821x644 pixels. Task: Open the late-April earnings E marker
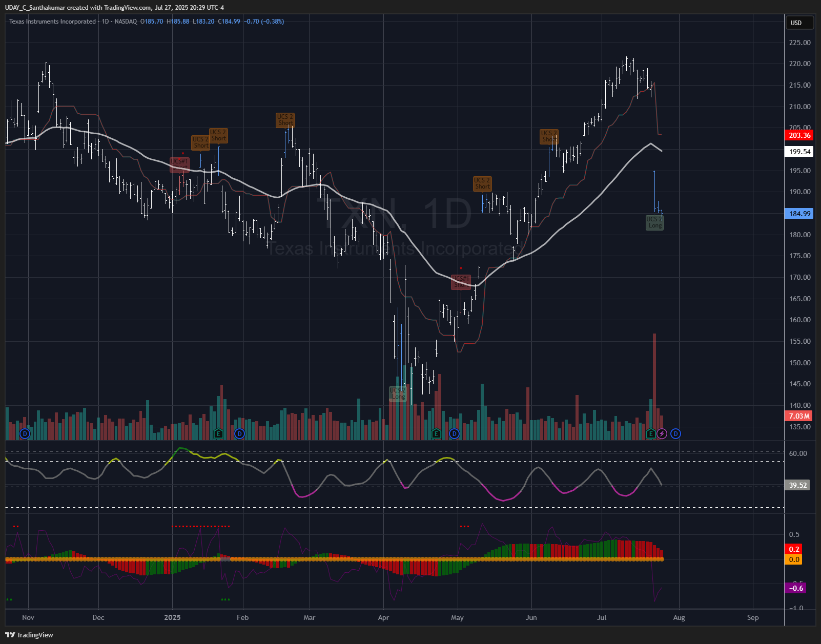[x=436, y=434]
